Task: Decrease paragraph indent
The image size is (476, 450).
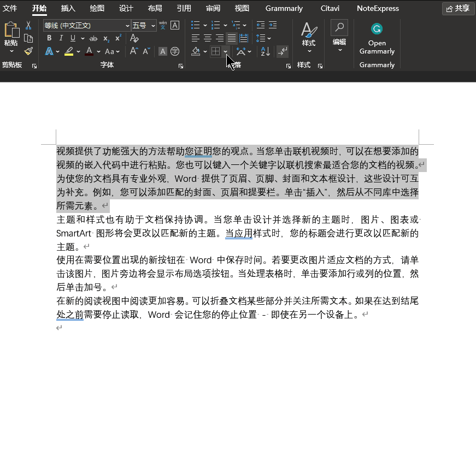Action: 261,25
